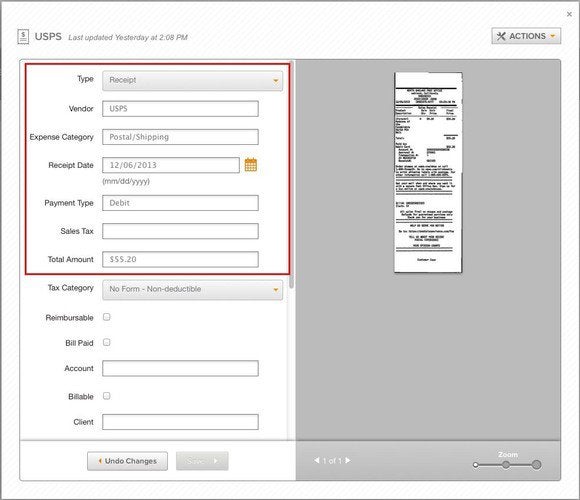Click the maximum handle on the Zoom slider

pyautogui.click(x=536, y=465)
